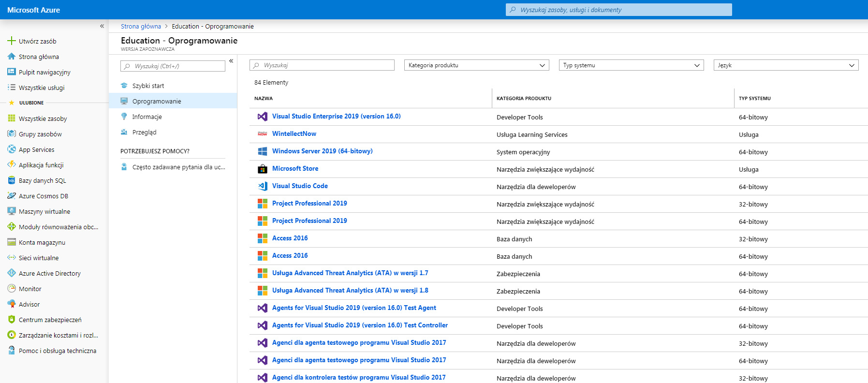Click the global Wyszukaj zasoby search box
This screenshot has width=868, height=383.
click(619, 10)
